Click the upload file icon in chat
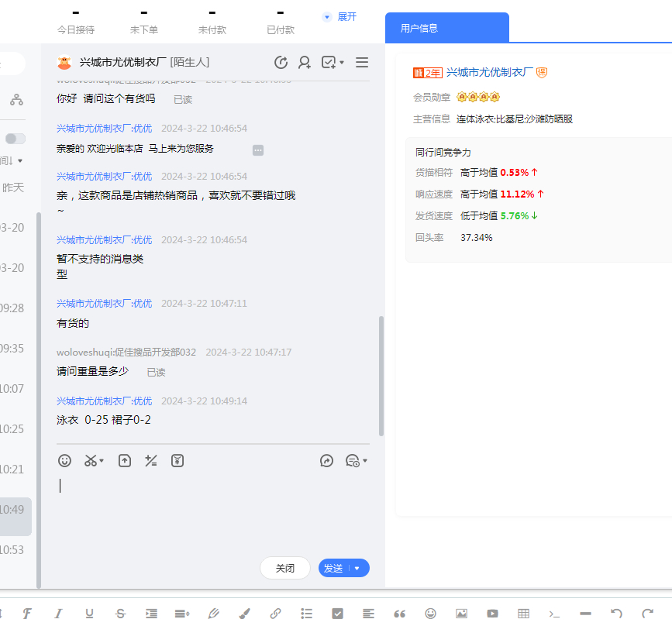The image size is (672, 626). click(125, 461)
